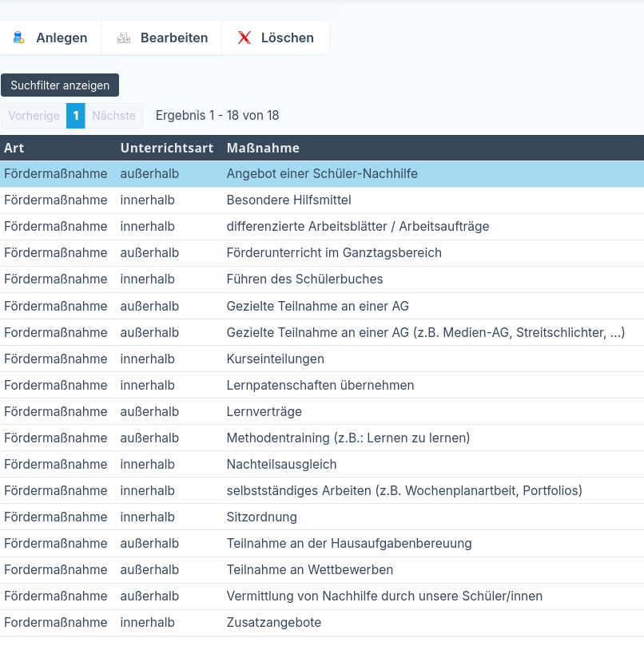This screenshot has width=644, height=646.
Task: Choose the Kurseinteilungen entry
Action: pyautogui.click(x=275, y=359)
